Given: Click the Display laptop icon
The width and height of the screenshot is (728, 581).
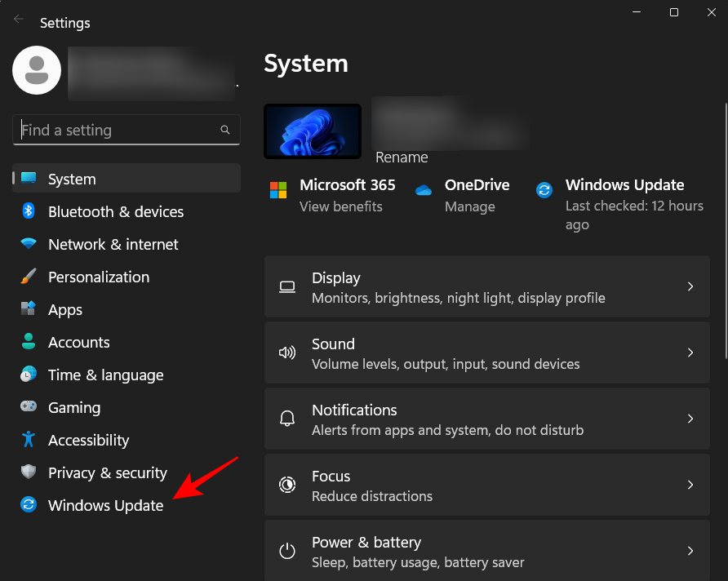Looking at the screenshot, I should [x=287, y=286].
